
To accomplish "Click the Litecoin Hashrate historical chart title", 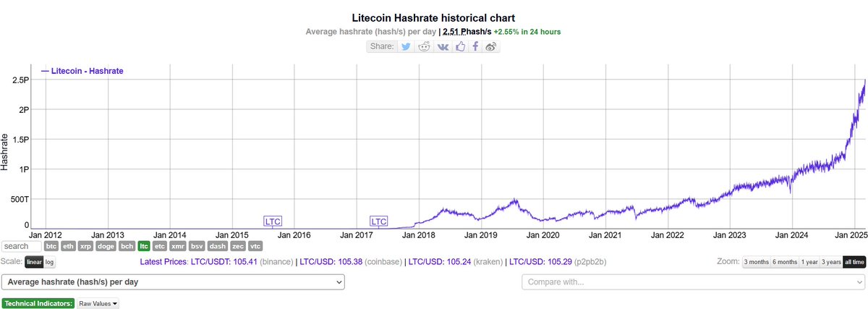I will click(433, 17).
